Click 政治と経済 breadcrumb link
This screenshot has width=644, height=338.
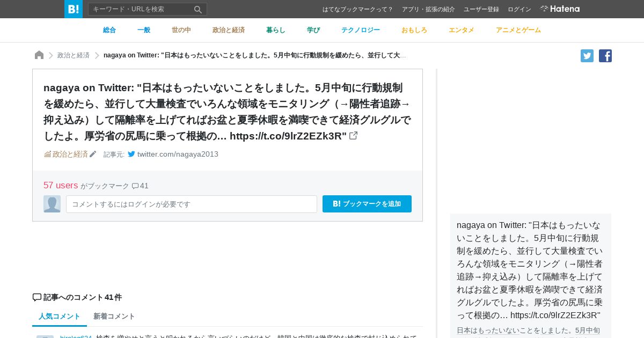74,55
